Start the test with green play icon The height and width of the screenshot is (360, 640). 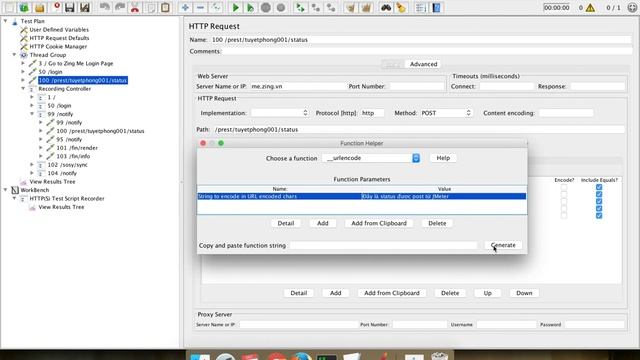(x=236, y=7)
